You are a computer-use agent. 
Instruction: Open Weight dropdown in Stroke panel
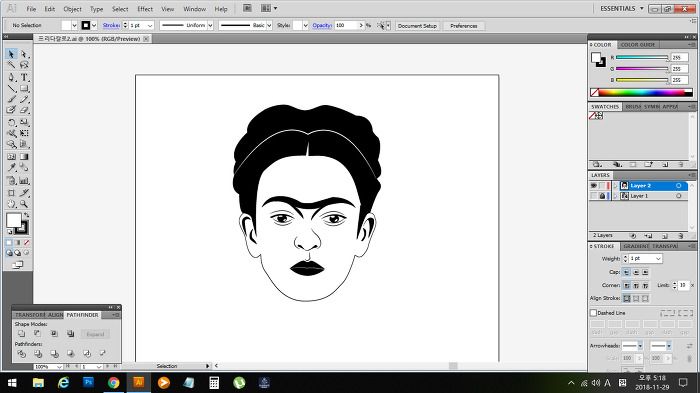click(658, 259)
